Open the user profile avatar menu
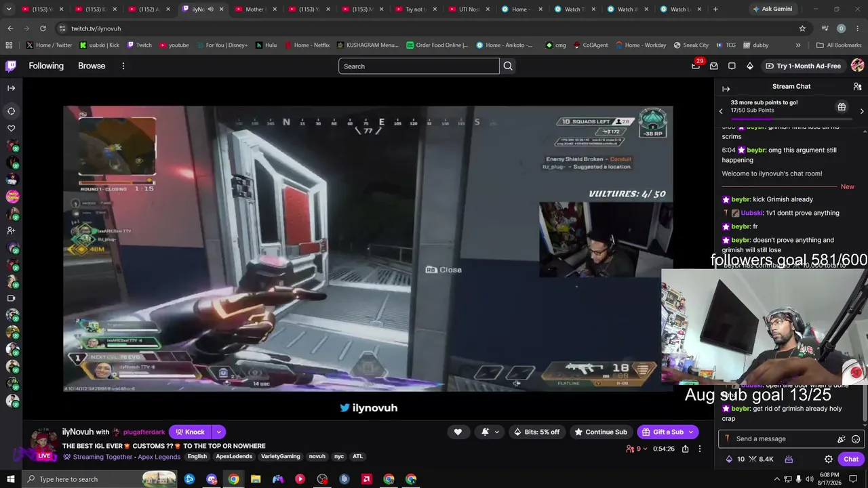Image resolution: width=868 pixels, height=488 pixels. (x=857, y=66)
